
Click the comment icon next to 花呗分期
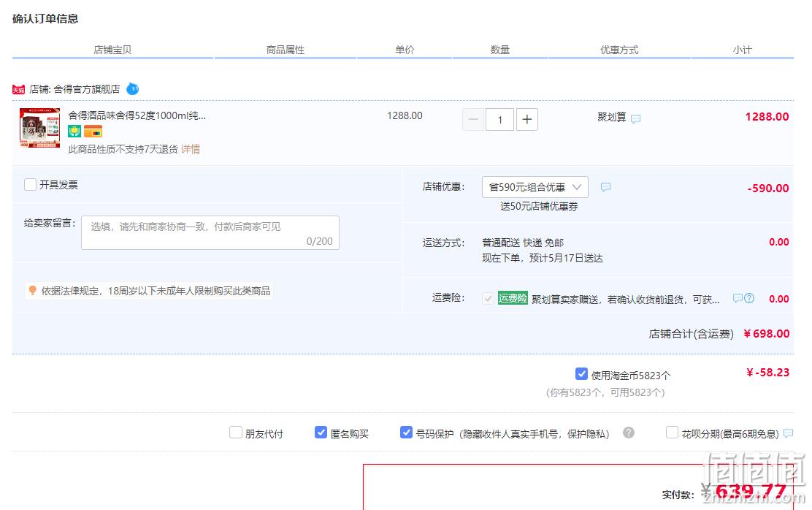[788, 433]
